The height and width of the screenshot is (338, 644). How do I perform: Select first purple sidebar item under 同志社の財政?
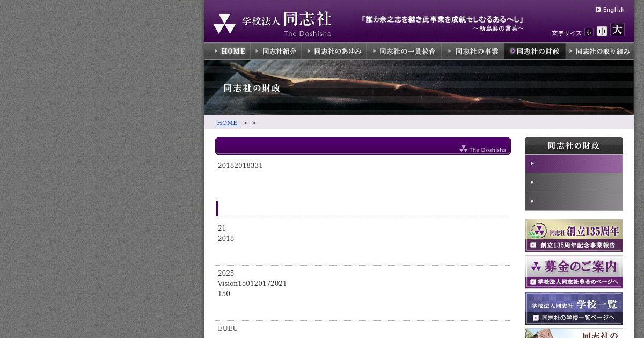point(574,164)
